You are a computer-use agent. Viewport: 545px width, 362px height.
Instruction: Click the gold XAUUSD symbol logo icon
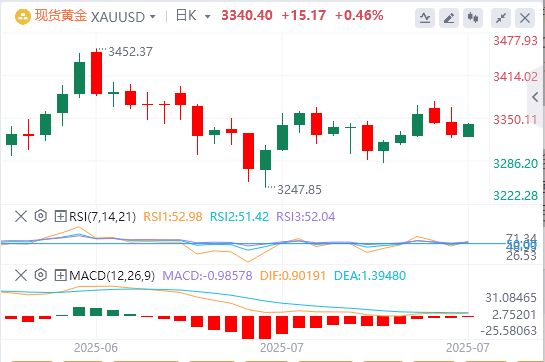pyautogui.click(x=23, y=16)
